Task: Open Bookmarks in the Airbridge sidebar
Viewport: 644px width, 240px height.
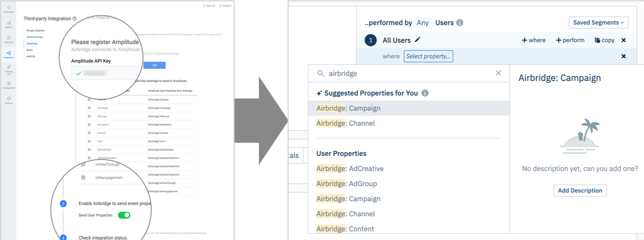Action: 8,9
